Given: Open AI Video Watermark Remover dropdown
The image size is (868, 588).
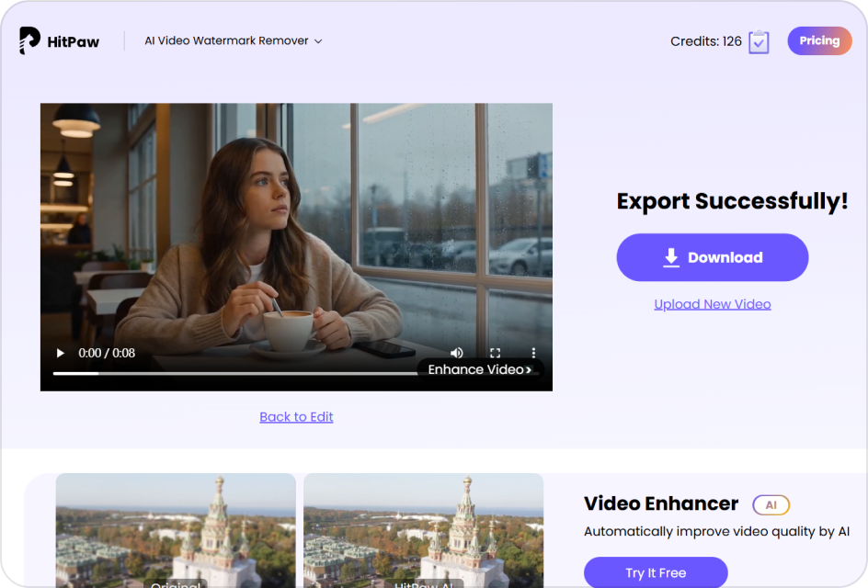Looking at the screenshot, I should coord(233,41).
